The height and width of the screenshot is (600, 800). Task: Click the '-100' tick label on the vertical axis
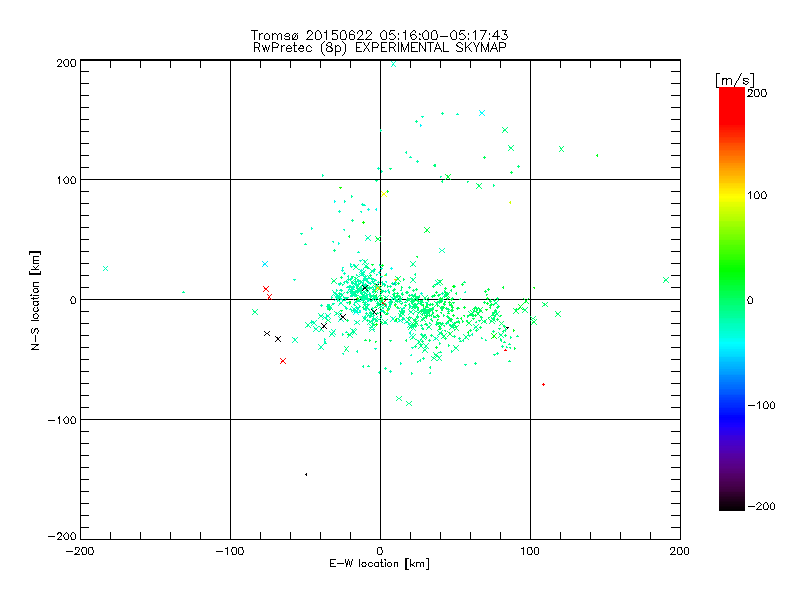(x=63, y=419)
